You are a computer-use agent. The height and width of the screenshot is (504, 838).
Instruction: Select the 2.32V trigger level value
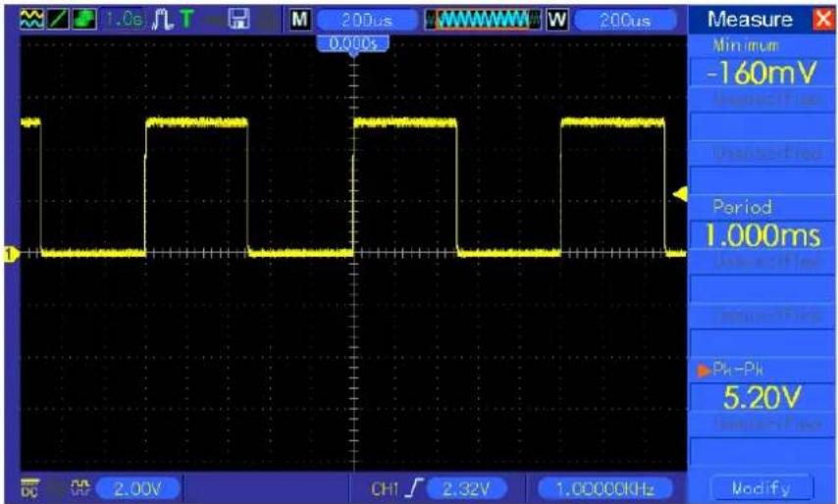[466, 488]
